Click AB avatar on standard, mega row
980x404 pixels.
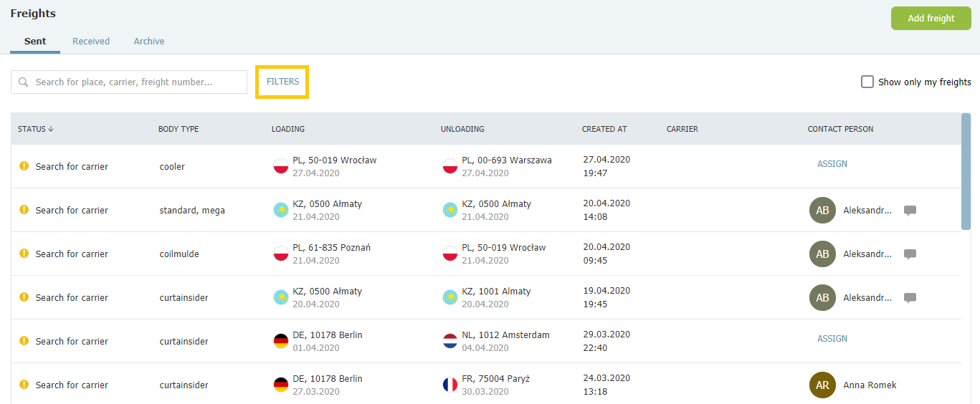[822, 211]
